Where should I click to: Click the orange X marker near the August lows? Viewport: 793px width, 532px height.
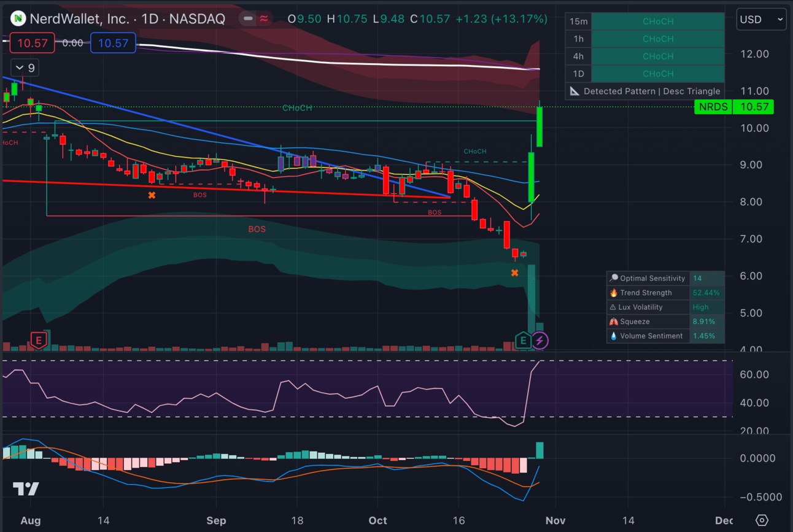(x=152, y=195)
